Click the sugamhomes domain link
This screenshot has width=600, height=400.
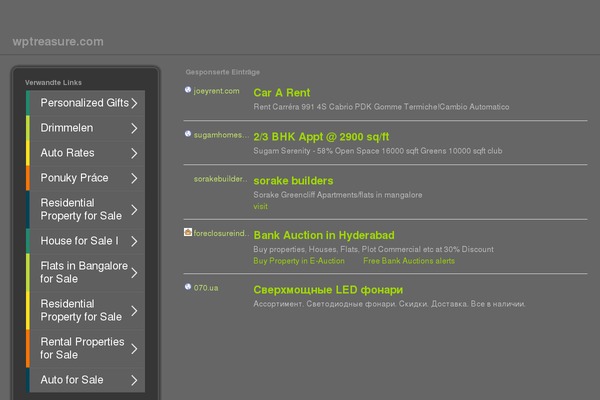point(221,135)
